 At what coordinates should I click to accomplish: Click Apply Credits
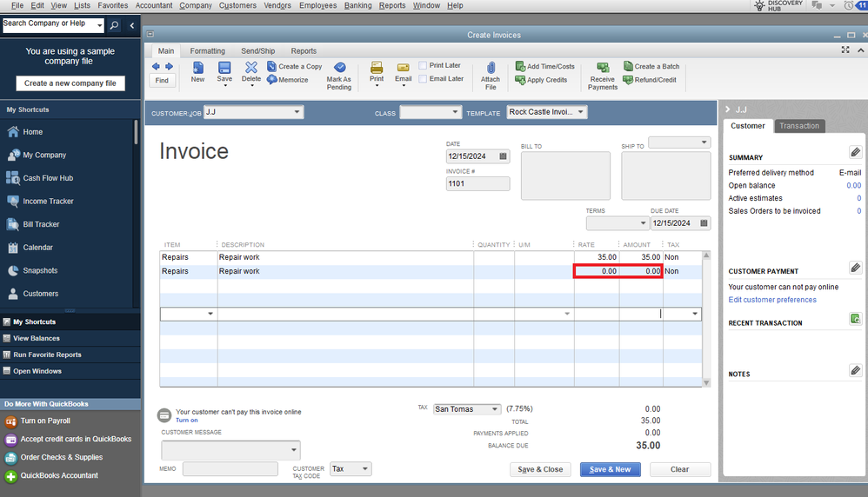coord(541,80)
